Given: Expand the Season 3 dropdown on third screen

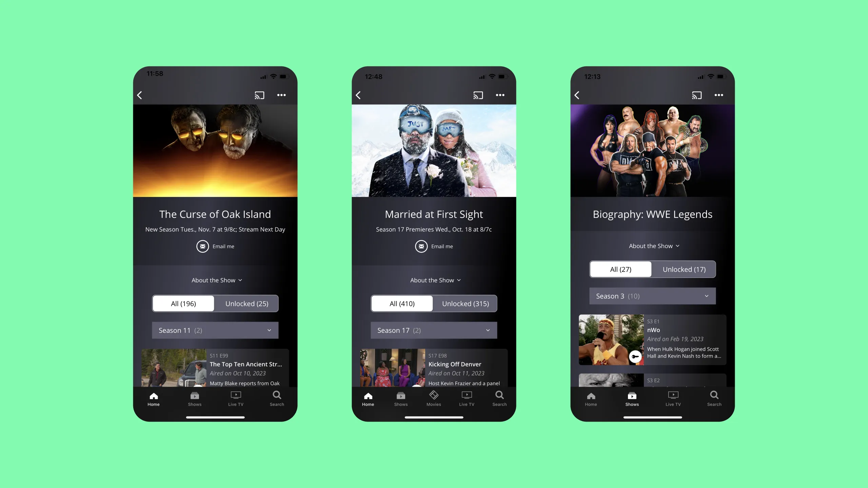Looking at the screenshot, I should pos(653,296).
